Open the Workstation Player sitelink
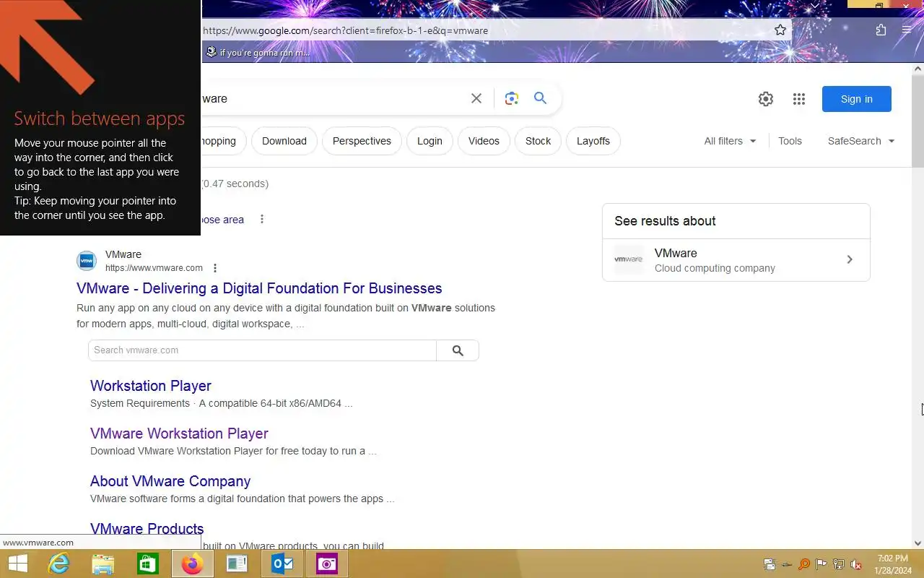Image resolution: width=924 pixels, height=578 pixels. click(x=151, y=386)
